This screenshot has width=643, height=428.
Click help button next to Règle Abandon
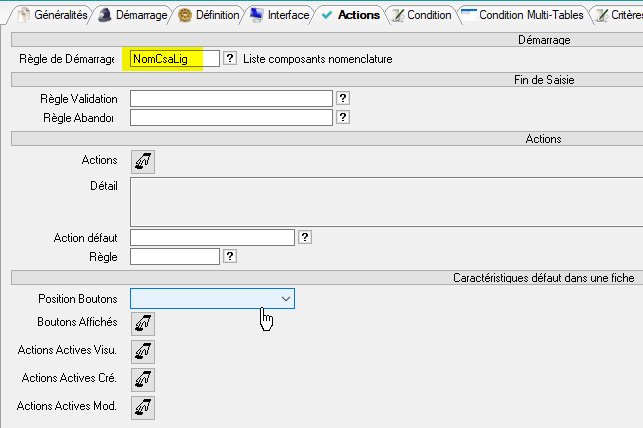[342, 118]
